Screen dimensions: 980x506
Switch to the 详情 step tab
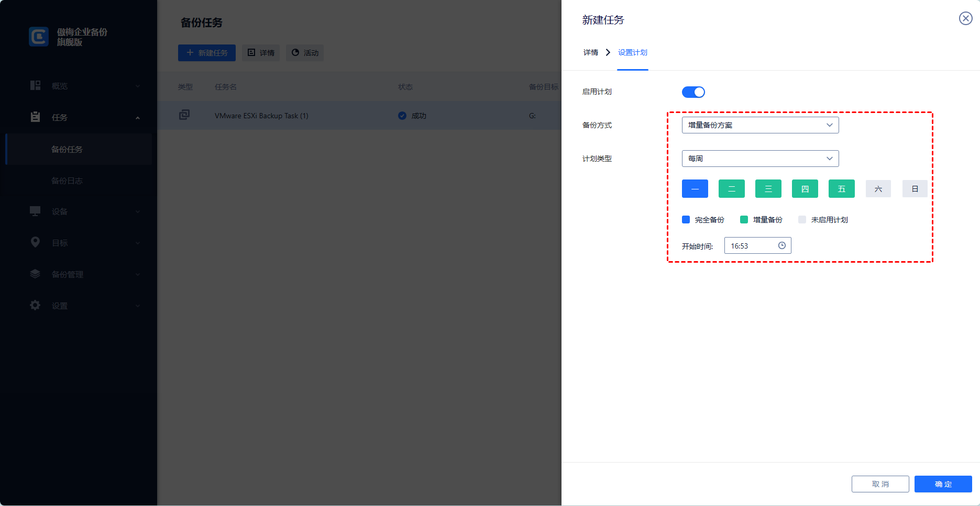point(590,52)
